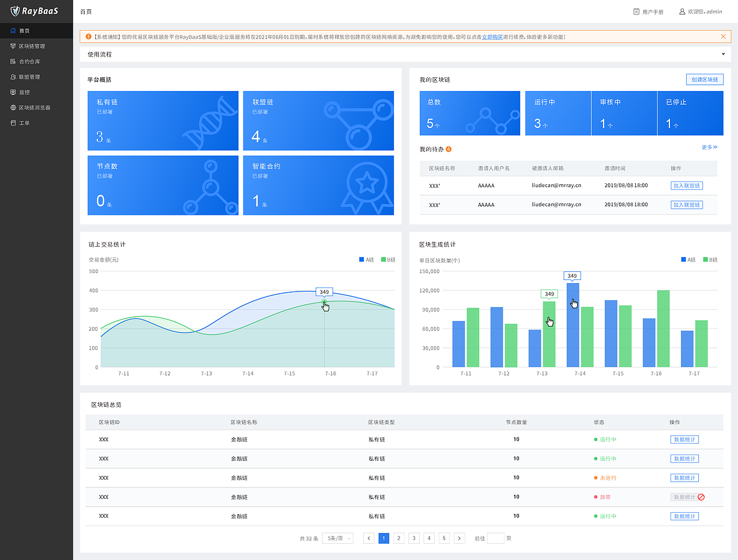Go to page 3

(414, 538)
